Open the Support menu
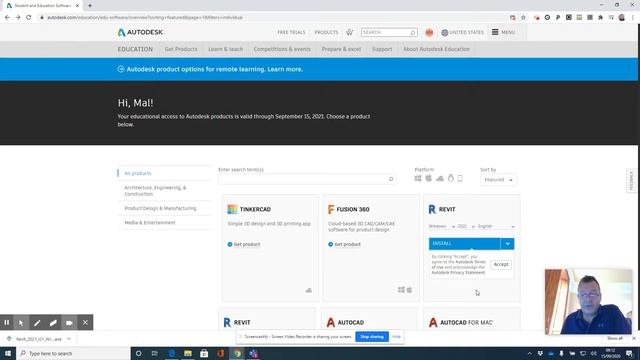The height and width of the screenshot is (360, 640). [382, 49]
